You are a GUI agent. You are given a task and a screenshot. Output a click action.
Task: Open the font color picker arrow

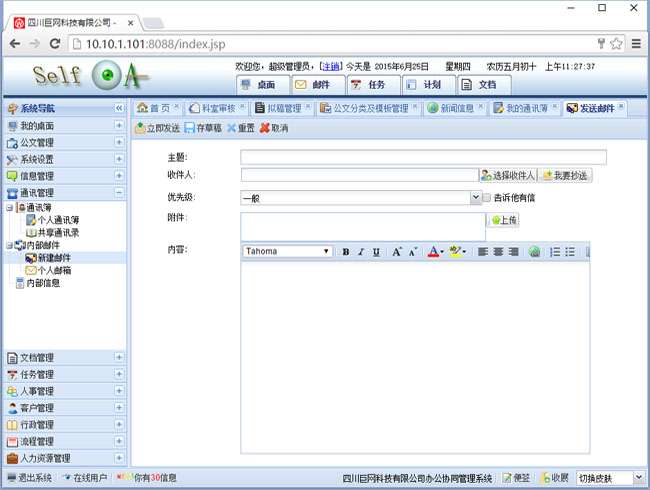coord(443,252)
